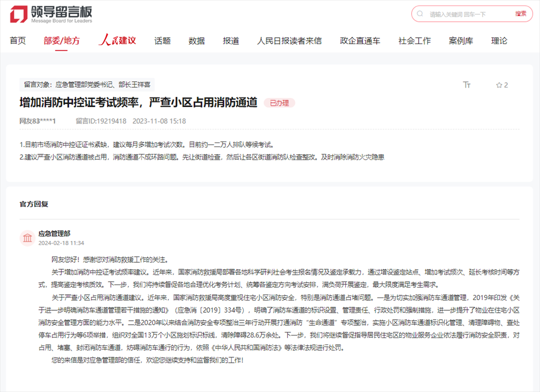Click the 已办理 status badge
Image resolution: width=540 pixels, height=392 pixels.
pyautogui.click(x=279, y=103)
